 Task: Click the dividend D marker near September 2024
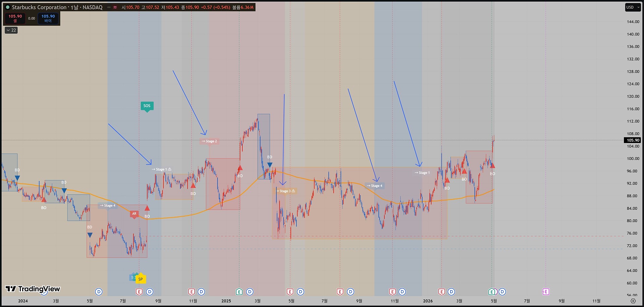150,292
